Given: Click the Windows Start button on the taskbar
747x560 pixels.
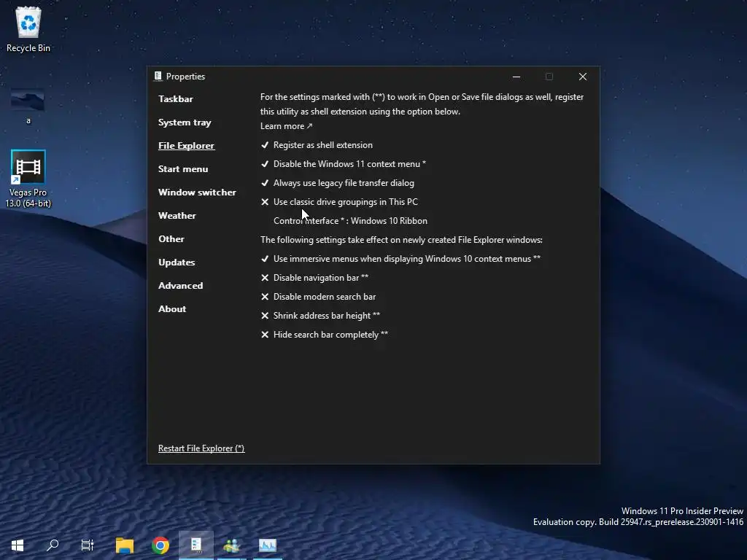Looking at the screenshot, I should click(x=18, y=545).
